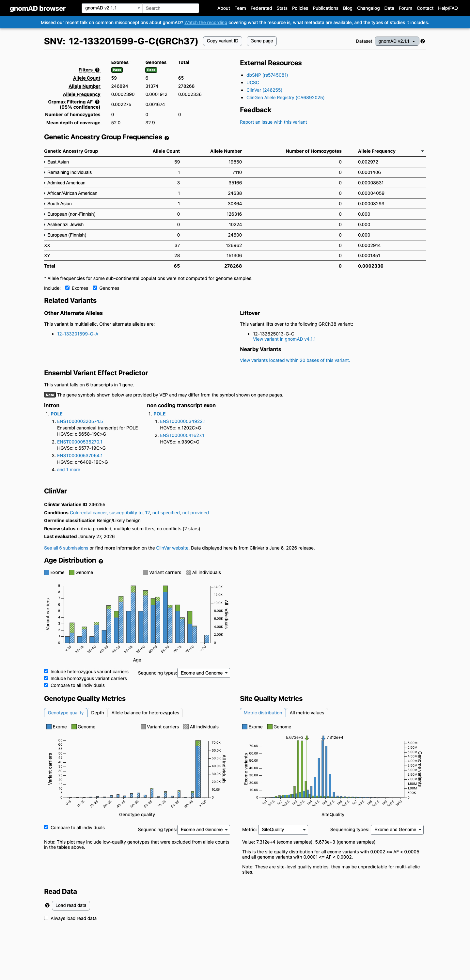Open the Dataset gnomAD v2.1.1 selector
Image resolution: width=470 pixels, height=980 pixels.
point(397,41)
